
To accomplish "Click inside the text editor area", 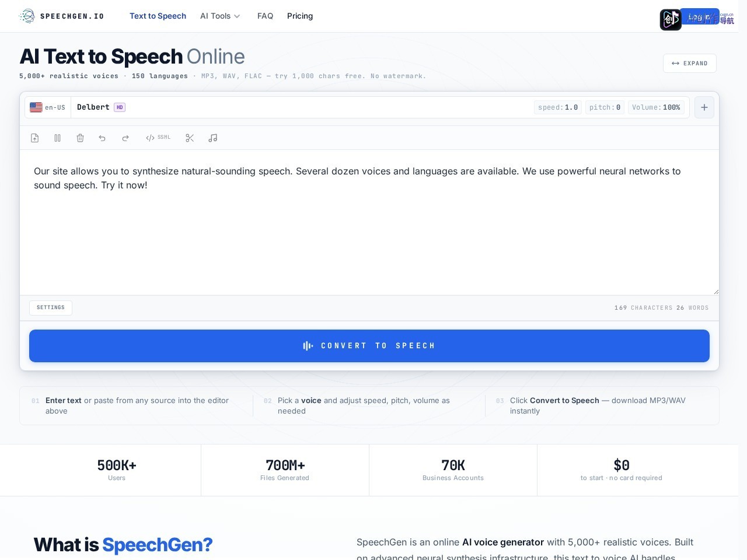I will pos(369,222).
